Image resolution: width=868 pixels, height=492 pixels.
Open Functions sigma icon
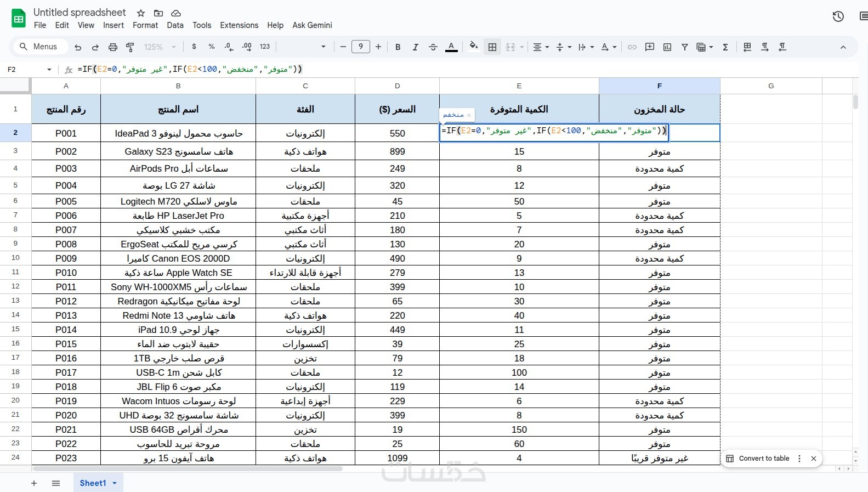point(725,47)
